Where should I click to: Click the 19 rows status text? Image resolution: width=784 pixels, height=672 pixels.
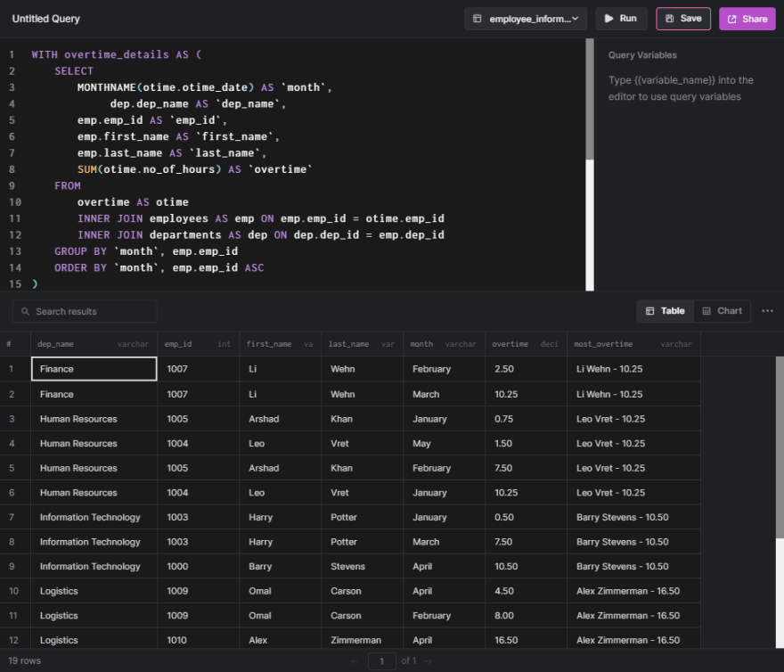tap(25, 660)
